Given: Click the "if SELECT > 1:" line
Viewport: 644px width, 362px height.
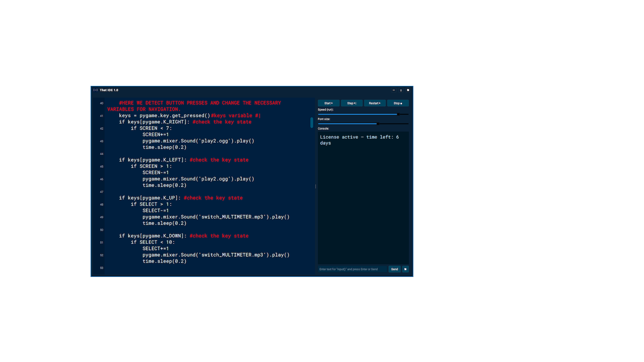Looking at the screenshot, I should [151, 204].
